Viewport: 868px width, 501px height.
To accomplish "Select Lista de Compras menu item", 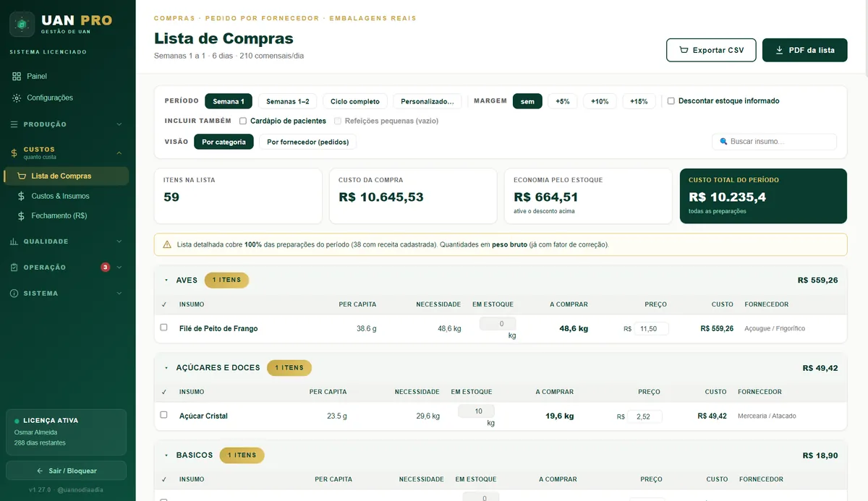I will 67,176.
